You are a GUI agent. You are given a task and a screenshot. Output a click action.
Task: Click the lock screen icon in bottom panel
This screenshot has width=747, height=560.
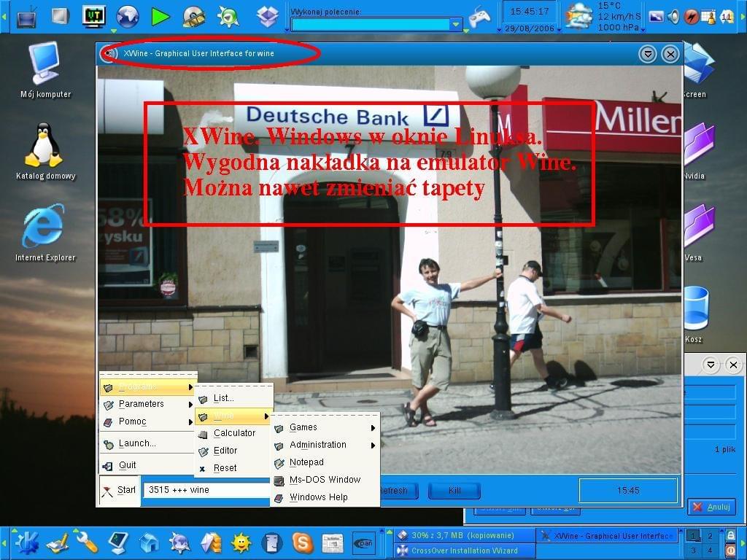click(730, 535)
